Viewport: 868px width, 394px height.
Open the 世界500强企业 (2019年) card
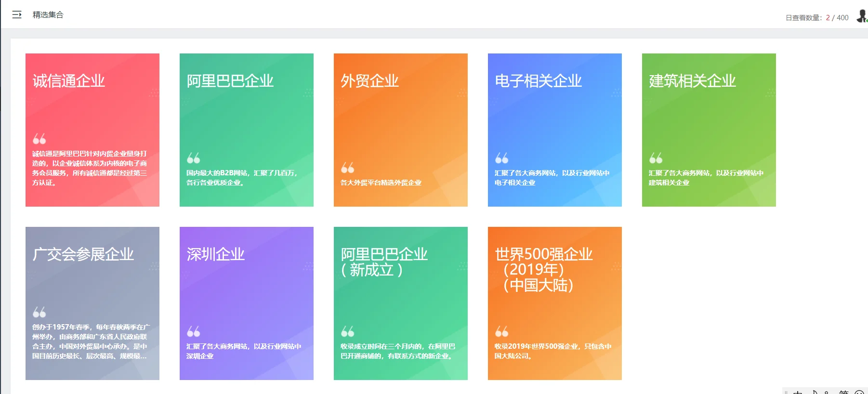coord(555,303)
